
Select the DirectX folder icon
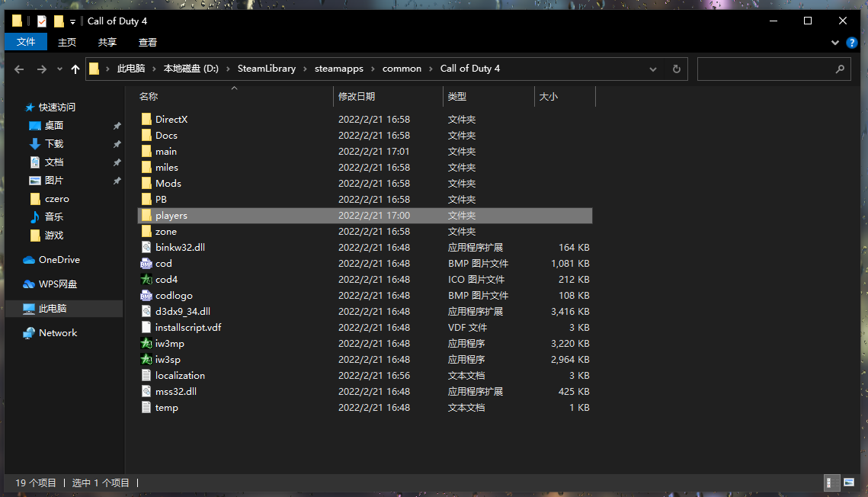pyautogui.click(x=146, y=119)
